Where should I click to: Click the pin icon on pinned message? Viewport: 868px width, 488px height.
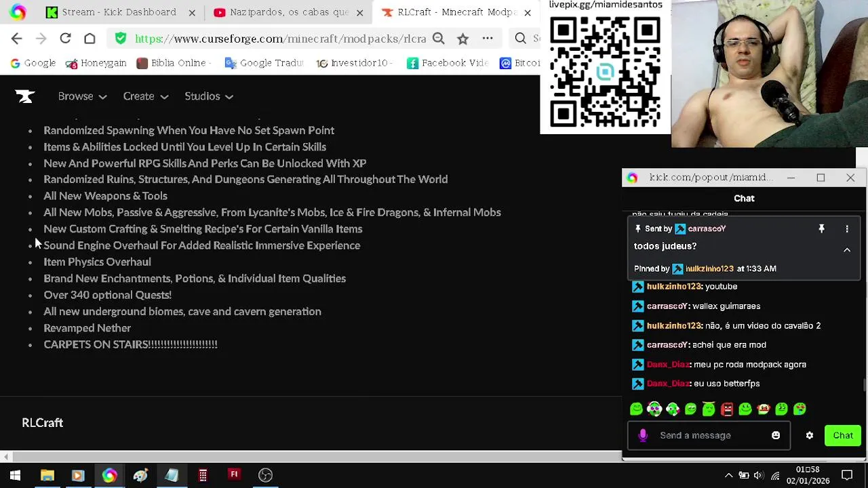tap(821, 229)
